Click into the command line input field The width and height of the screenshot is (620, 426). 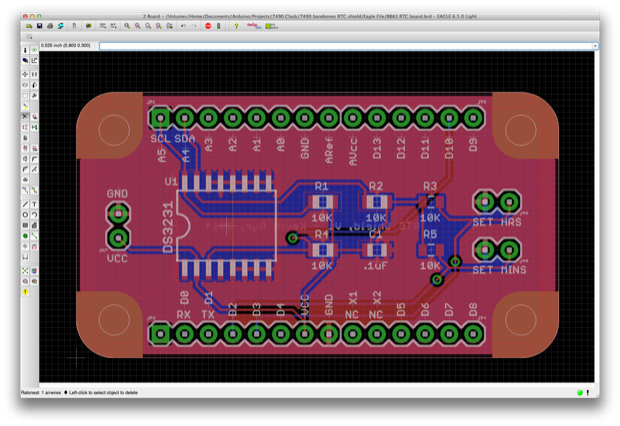(346, 46)
